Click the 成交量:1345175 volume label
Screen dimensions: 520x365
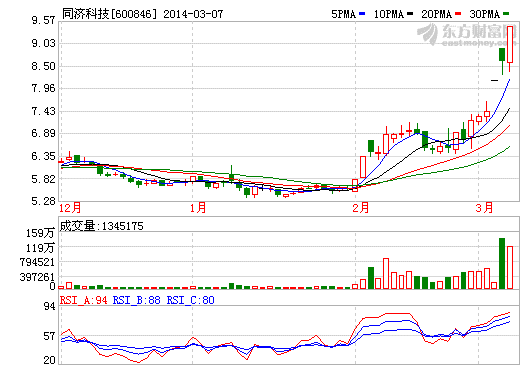(x=101, y=226)
